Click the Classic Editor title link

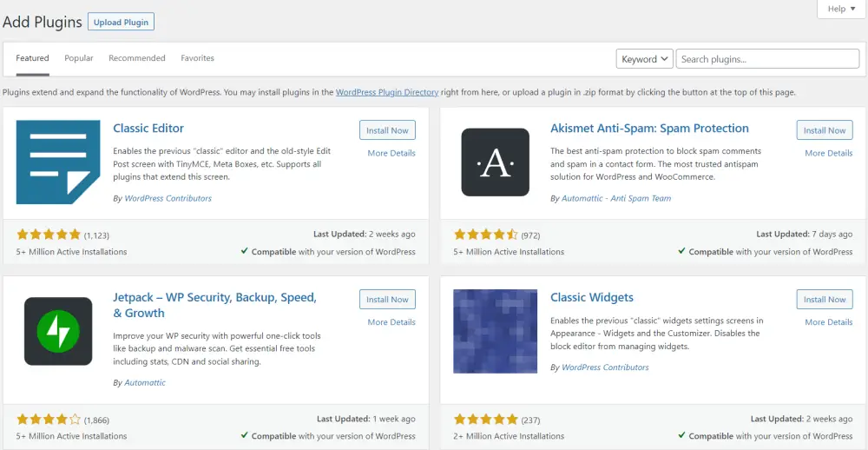pyautogui.click(x=148, y=128)
